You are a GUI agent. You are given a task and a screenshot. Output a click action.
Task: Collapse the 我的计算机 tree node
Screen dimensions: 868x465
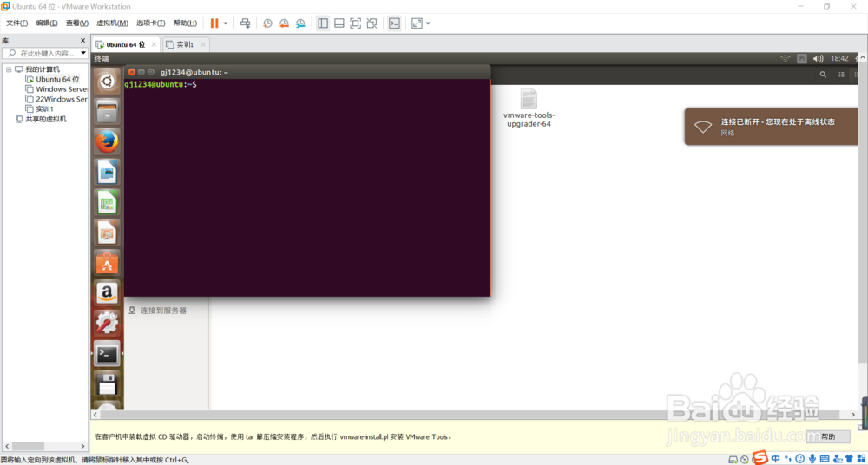pos(9,69)
